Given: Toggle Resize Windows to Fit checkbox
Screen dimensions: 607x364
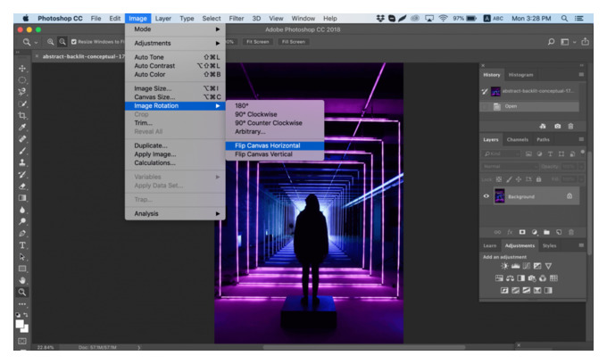Looking at the screenshot, I should 73,42.
